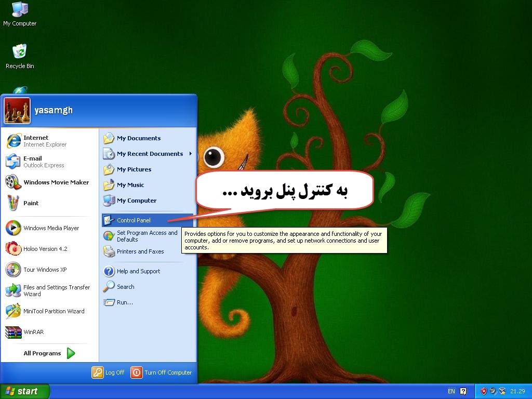Expand My Recent Documents submenu arrow
532x399 pixels.
click(190, 154)
